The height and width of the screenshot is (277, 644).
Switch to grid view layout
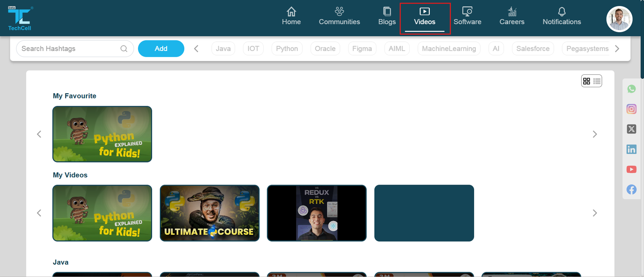pyautogui.click(x=586, y=81)
